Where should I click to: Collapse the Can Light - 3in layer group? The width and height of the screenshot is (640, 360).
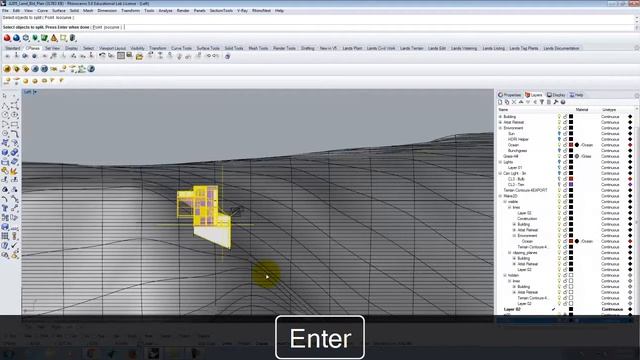pyautogui.click(x=500, y=173)
